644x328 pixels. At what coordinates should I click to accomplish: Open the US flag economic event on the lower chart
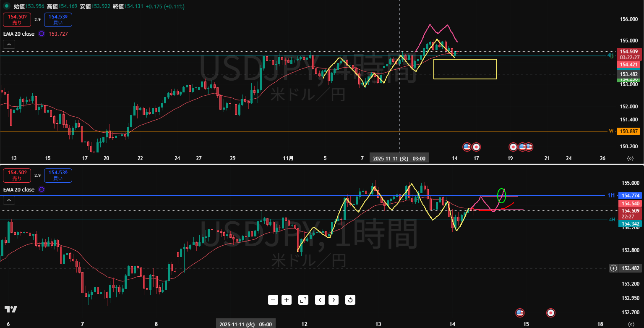pos(520,312)
